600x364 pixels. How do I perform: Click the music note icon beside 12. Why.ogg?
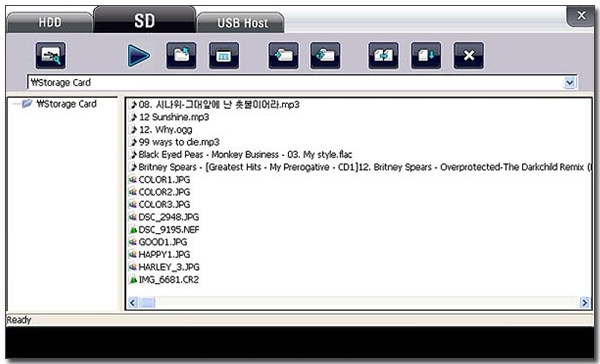click(134, 130)
